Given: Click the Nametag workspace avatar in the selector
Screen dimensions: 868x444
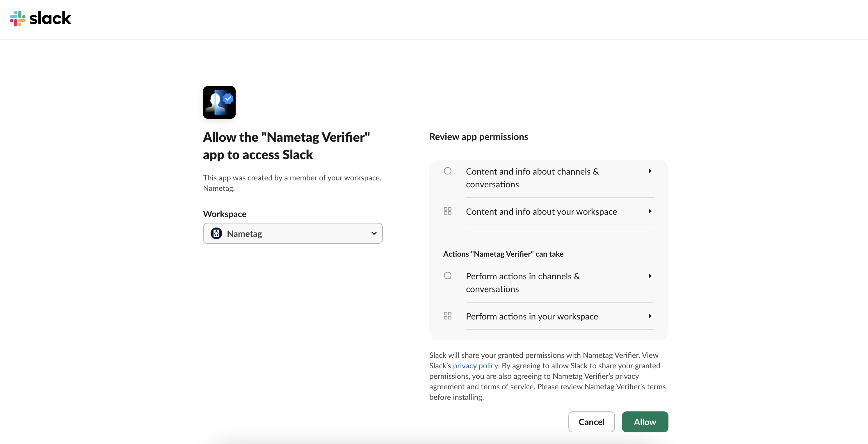Looking at the screenshot, I should [216, 233].
